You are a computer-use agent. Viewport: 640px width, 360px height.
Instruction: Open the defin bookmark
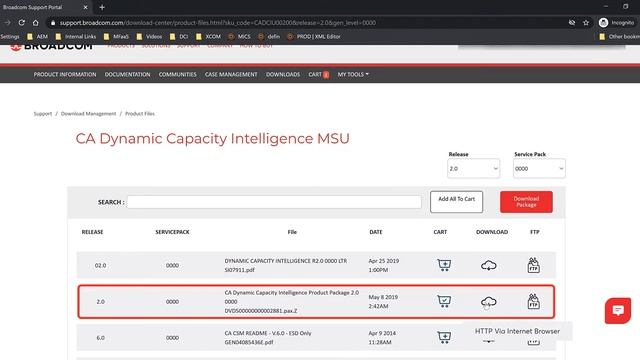(x=269, y=36)
